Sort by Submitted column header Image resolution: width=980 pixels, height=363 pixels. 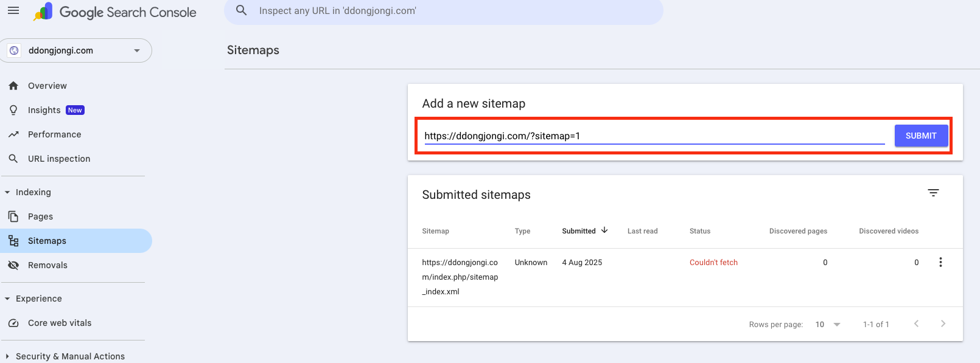(x=579, y=231)
